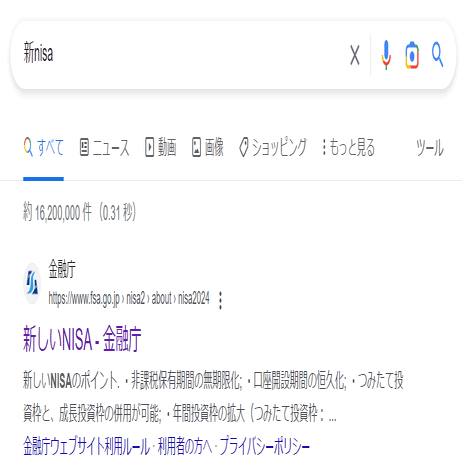The height and width of the screenshot is (462, 462).
Task: Open the 新しいNISA - 金融庁 result
Action: [82, 339]
